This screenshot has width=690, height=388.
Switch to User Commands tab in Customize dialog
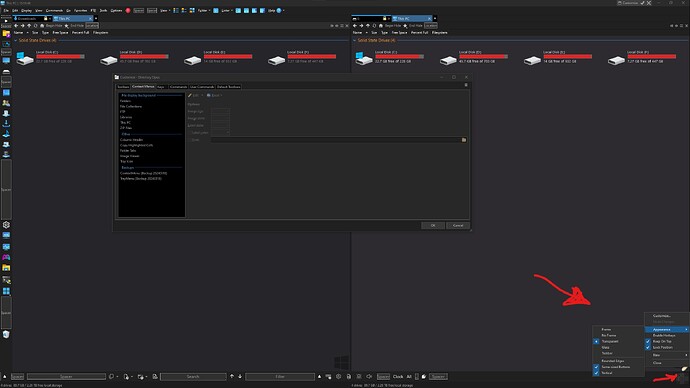point(202,87)
